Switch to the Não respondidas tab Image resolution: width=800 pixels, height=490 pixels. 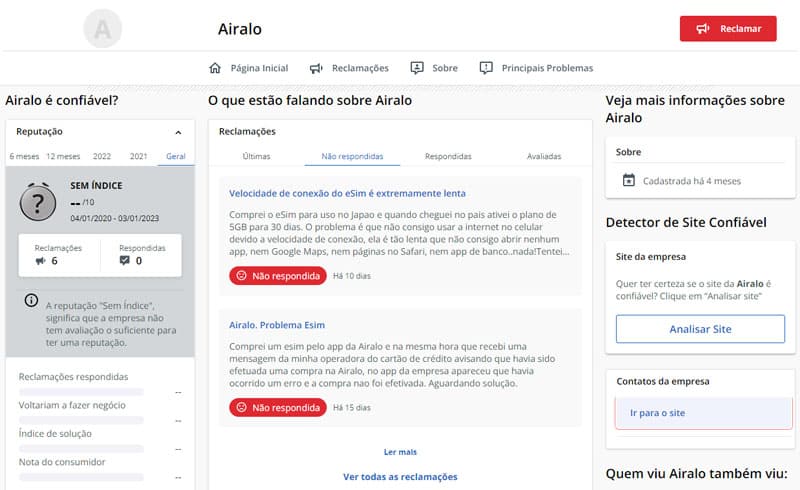click(x=352, y=156)
